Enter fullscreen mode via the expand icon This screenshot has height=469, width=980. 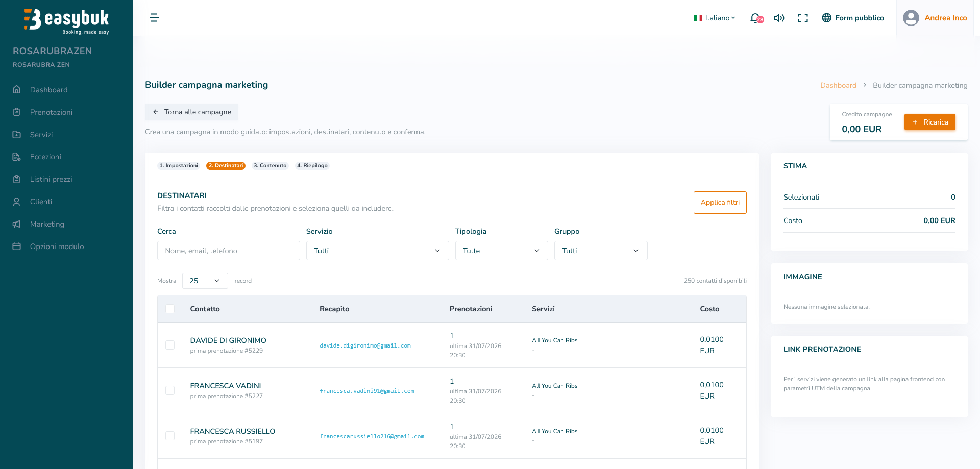click(803, 18)
